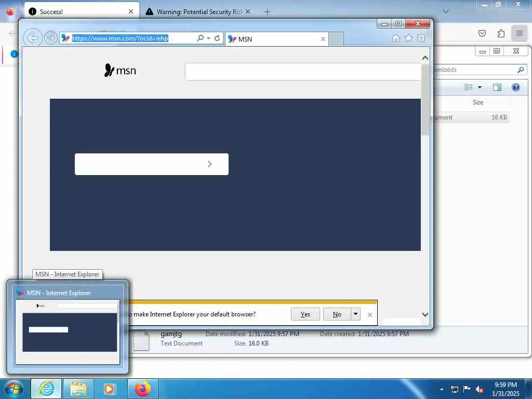Image resolution: width=532 pixels, height=399 pixels.
Task: Expand the dropdown arrow beside No
Action: click(x=355, y=314)
